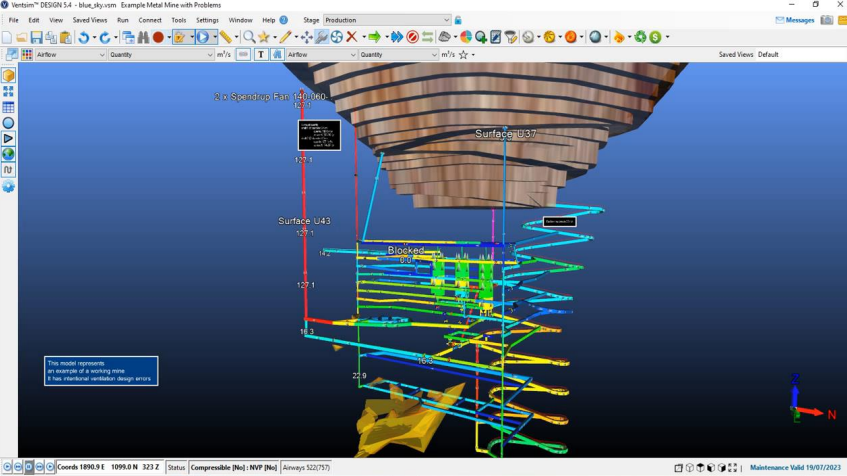Select the pencil Draw airway tool
This screenshot has height=476, width=847.
coord(286,37)
